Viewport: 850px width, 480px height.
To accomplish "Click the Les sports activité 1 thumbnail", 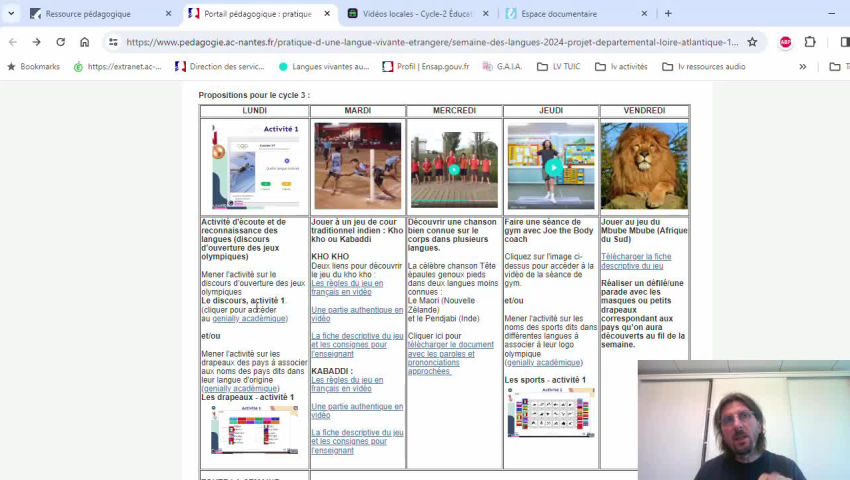I will 550,412.
